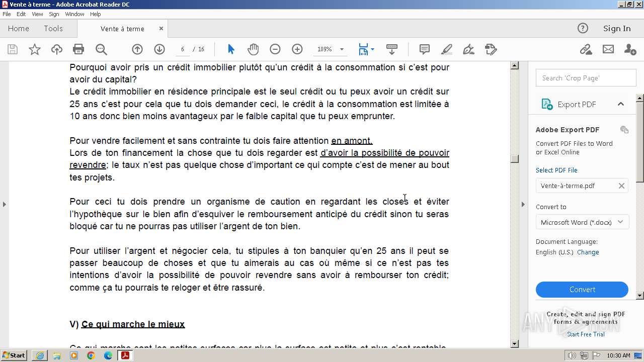Open Chrome from the taskbar
The image size is (644, 362).
pyautogui.click(x=91, y=355)
